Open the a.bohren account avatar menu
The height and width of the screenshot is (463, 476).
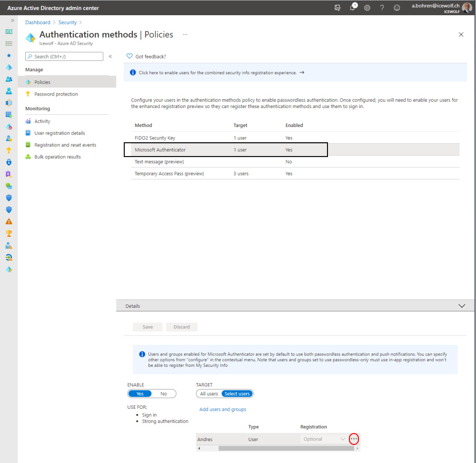pyautogui.click(x=467, y=8)
